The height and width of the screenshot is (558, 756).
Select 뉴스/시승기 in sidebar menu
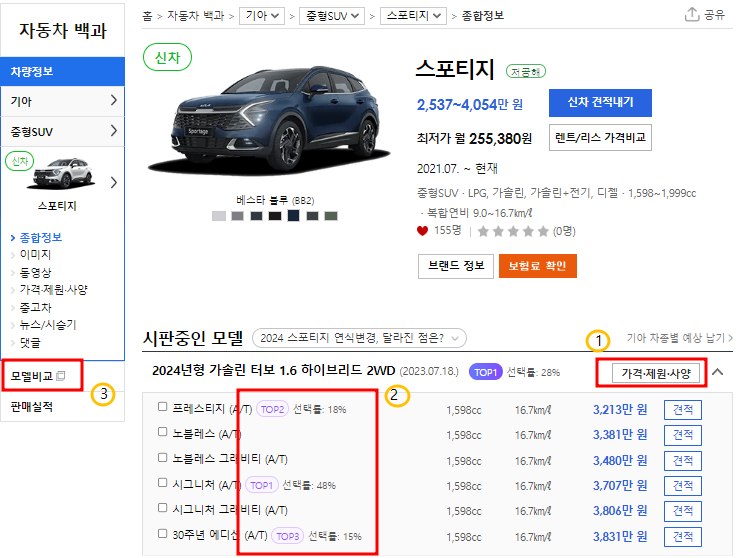[48, 325]
